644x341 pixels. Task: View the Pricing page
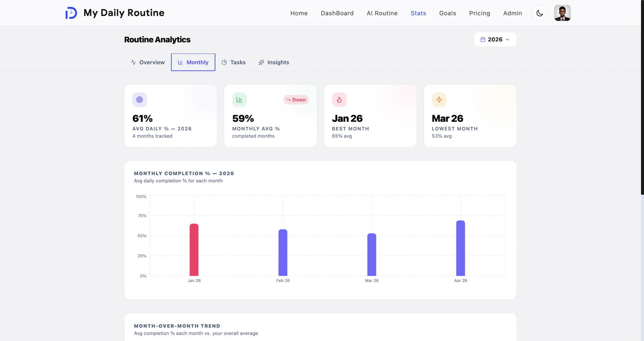tap(480, 13)
